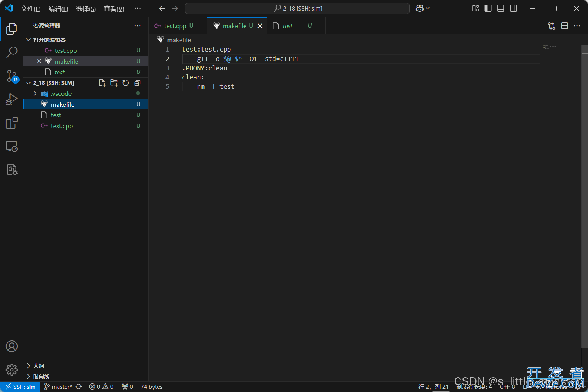
Task: Click the minimap preview in editor
Action: pyautogui.click(x=549, y=47)
